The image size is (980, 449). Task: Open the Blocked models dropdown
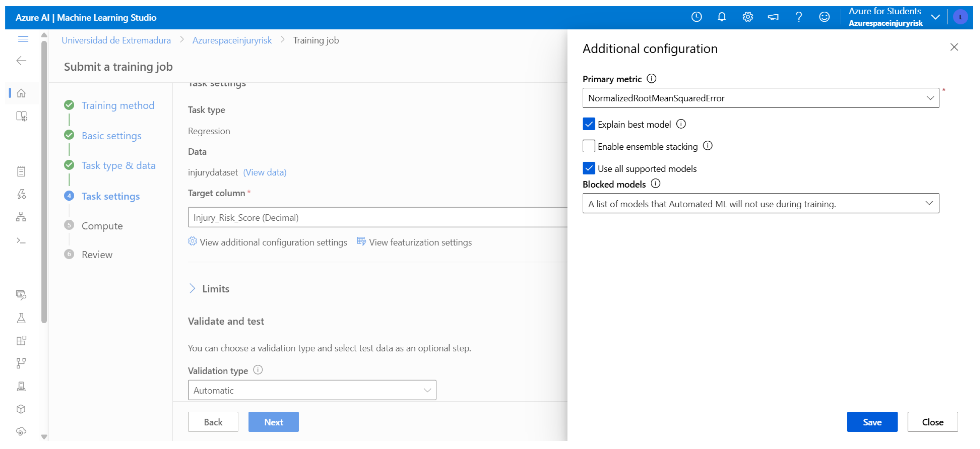tap(760, 204)
